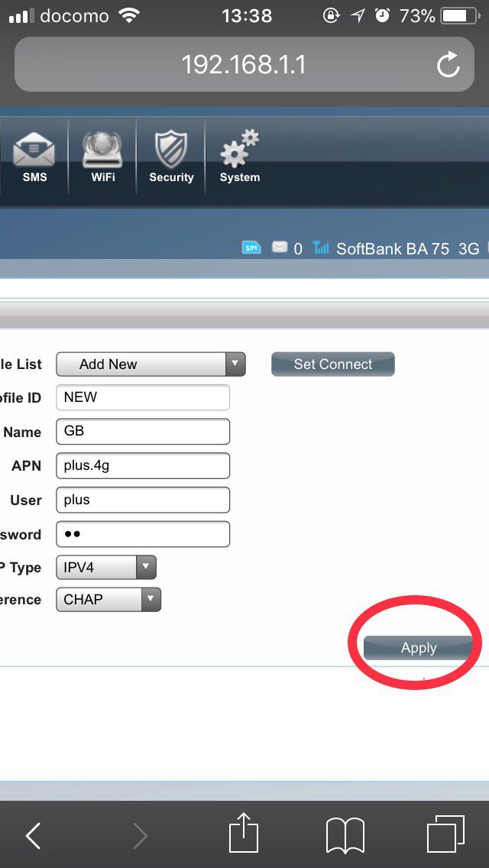Viewport: 489px width, 868px height.
Task: Open the IPV4 type dropdown
Action: pos(105,567)
